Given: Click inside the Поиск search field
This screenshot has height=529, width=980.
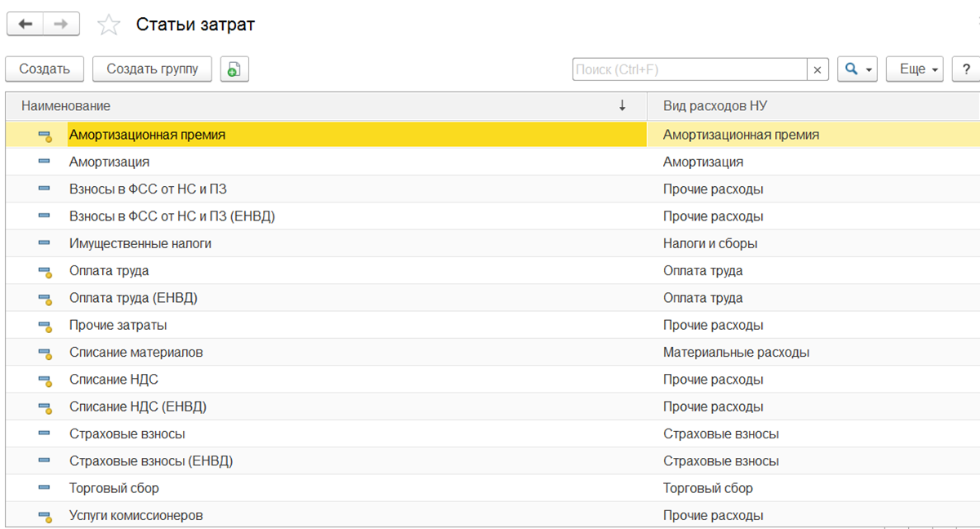Looking at the screenshot, I should pos(689,69).
